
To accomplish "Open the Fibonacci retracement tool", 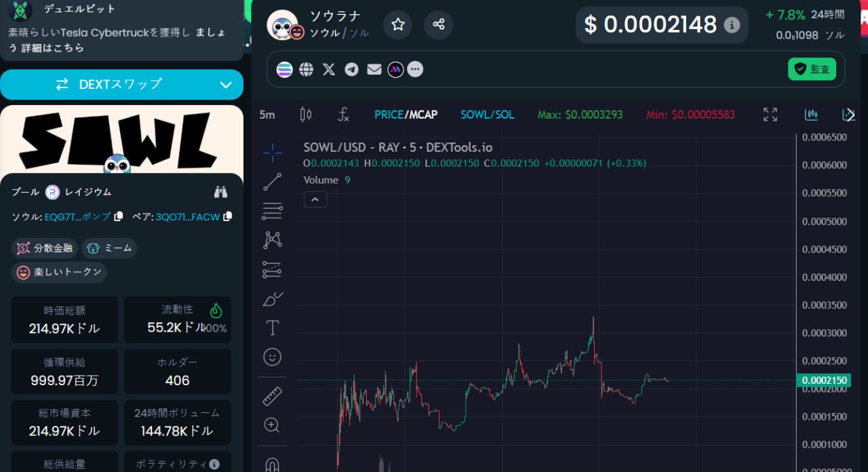I will tap(273, 211).
